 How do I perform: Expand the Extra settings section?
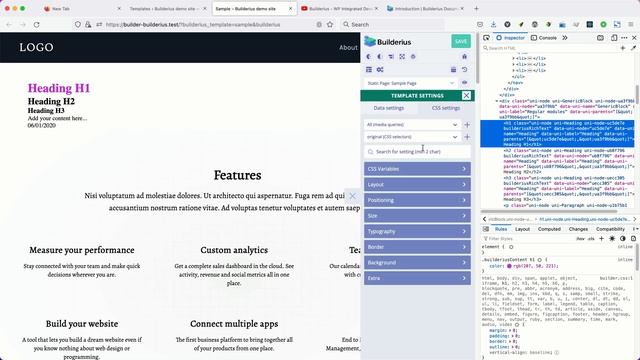[x=417, y=278]
